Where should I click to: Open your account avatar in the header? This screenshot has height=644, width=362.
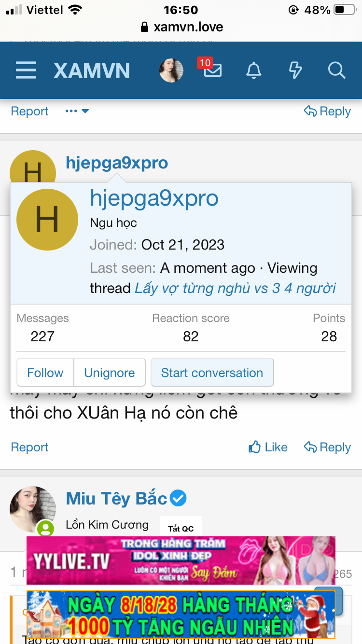[x=171, y=70]
